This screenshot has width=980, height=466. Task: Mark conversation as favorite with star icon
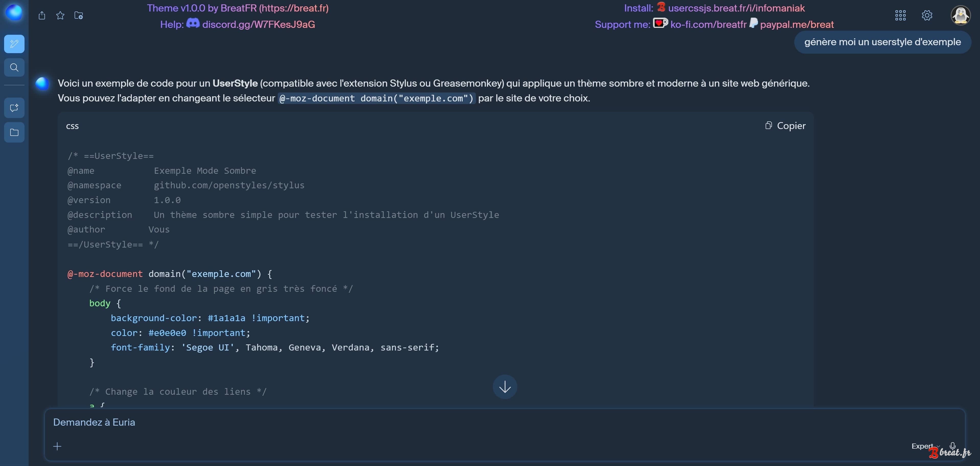pyautogui.click(x=60, y=15)
